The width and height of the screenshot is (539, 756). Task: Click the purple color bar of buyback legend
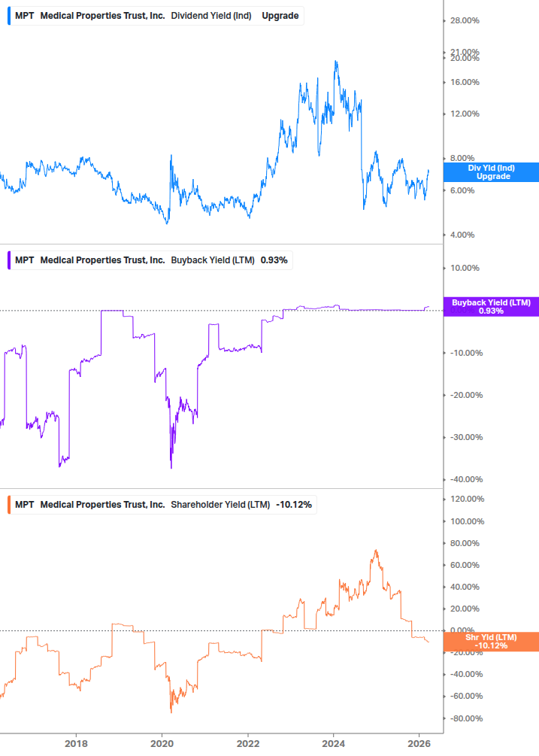[9, 260]
